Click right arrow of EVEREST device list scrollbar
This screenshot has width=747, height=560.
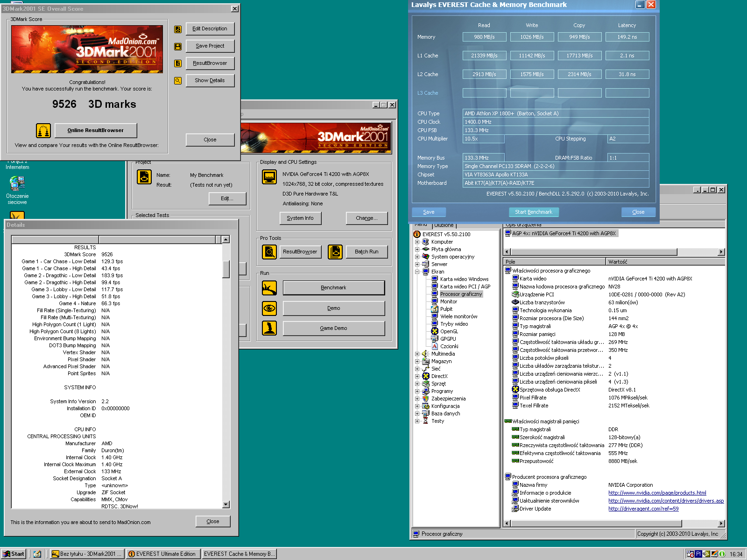pos(721,252)
